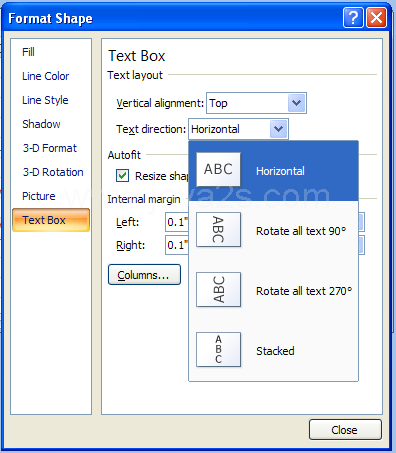Click the Rotate 90° ABC preview icon
Screen dimensions: 396x453
[x=218, y=229]
